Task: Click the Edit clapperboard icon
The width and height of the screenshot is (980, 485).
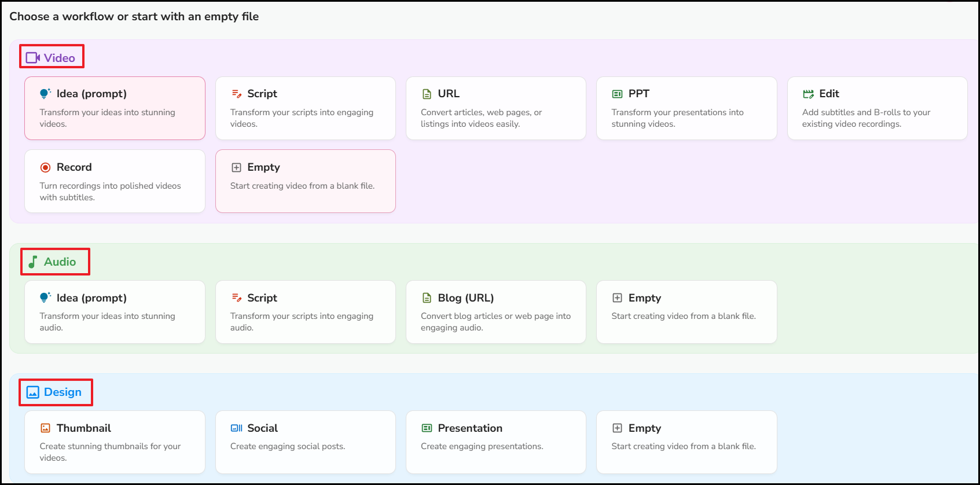Action: pos(808,94)
